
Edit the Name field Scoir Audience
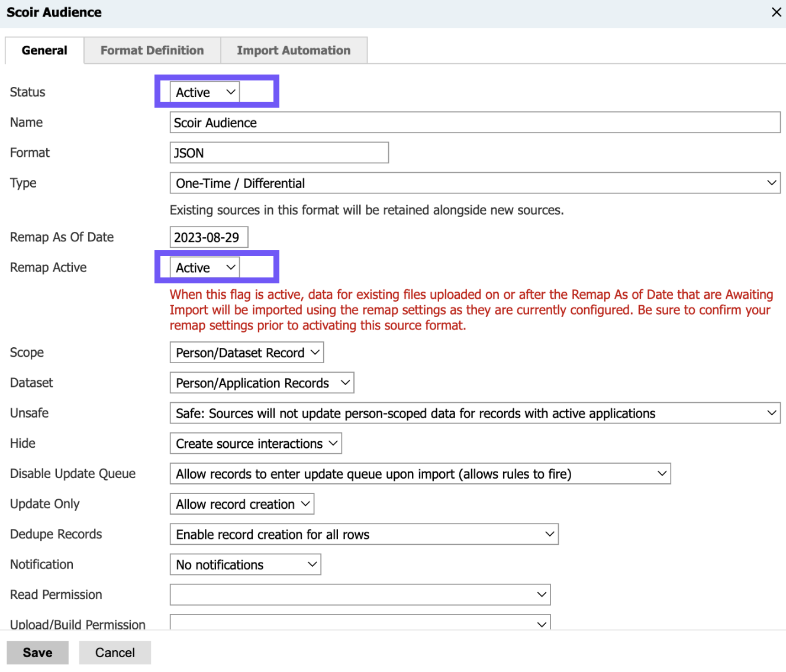click(475, 122)
